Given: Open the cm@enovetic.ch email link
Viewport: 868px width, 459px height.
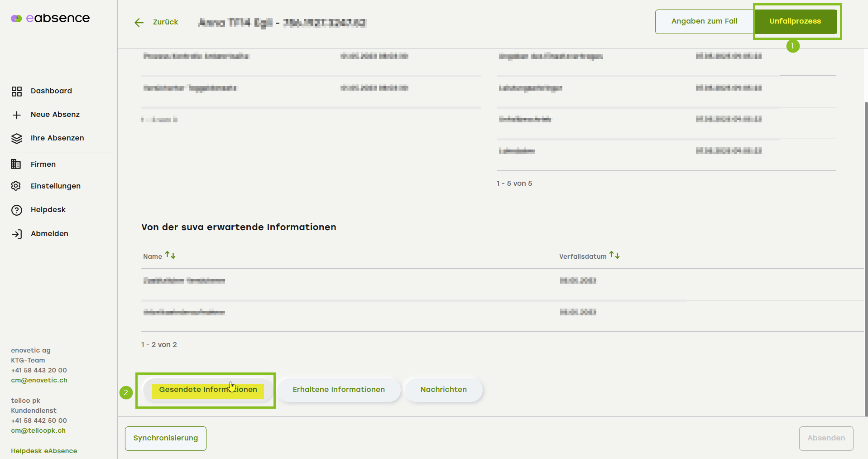Looking at the screenshot, I should 39,380.
